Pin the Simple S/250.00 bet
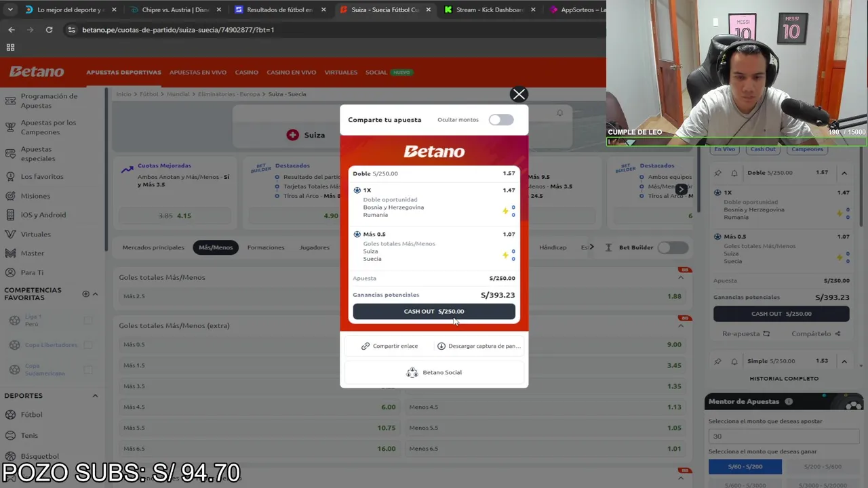Viewport: 868px width, 488px height. pyautogui.click(x=718, y=361)
